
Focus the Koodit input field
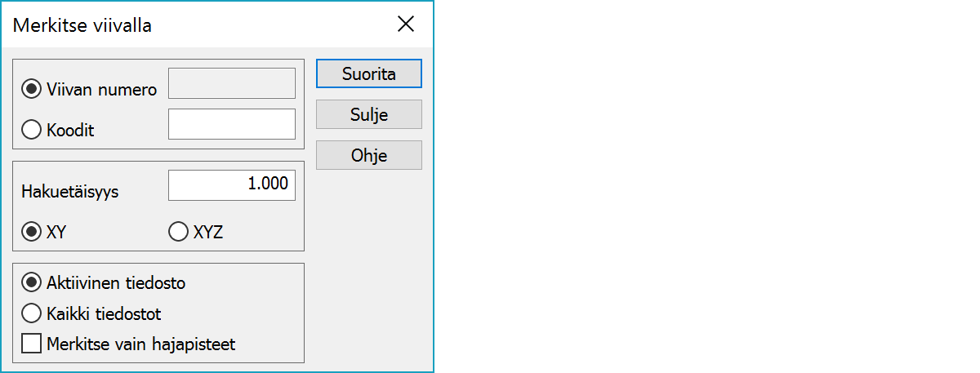(231, 124)
